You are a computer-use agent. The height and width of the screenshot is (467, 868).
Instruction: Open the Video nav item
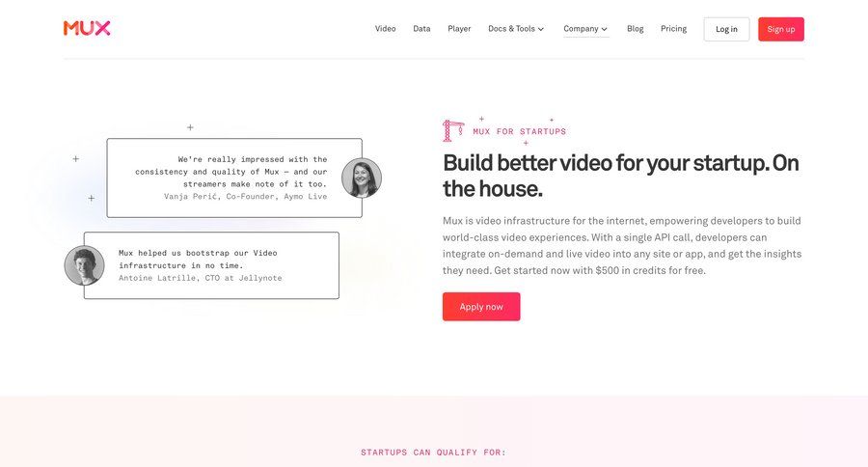pos(385,29)
